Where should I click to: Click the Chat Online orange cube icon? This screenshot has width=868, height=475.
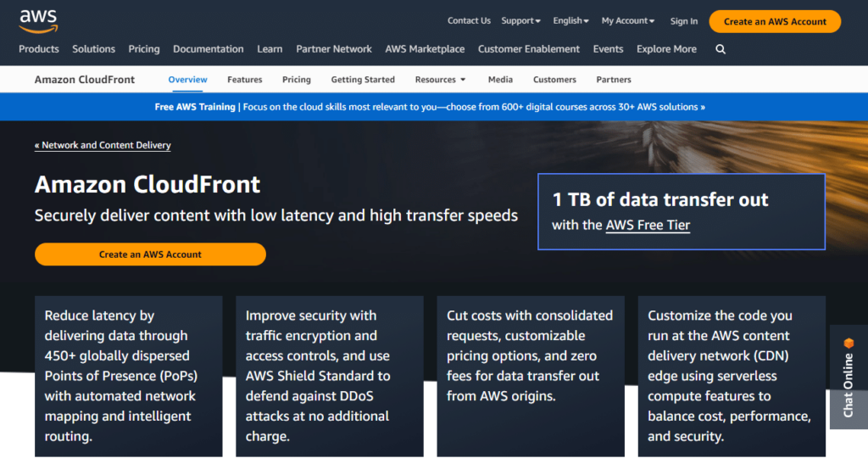(848, 344)
